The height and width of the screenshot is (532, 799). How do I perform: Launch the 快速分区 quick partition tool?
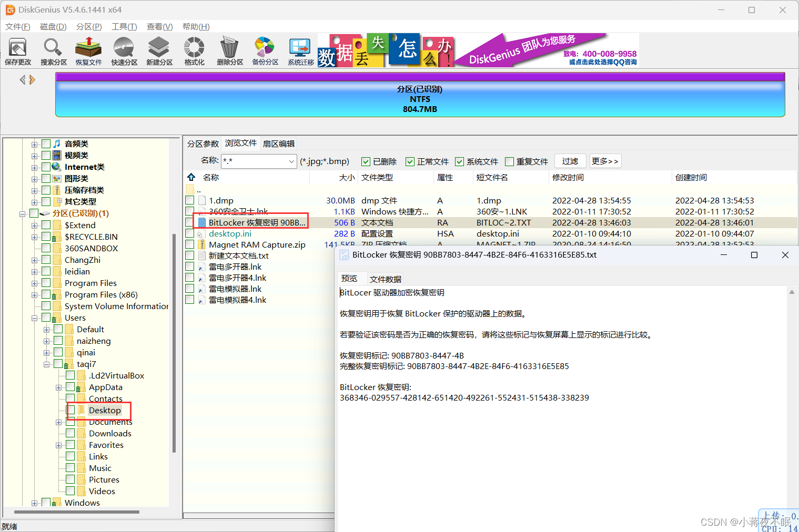[124, 51]
